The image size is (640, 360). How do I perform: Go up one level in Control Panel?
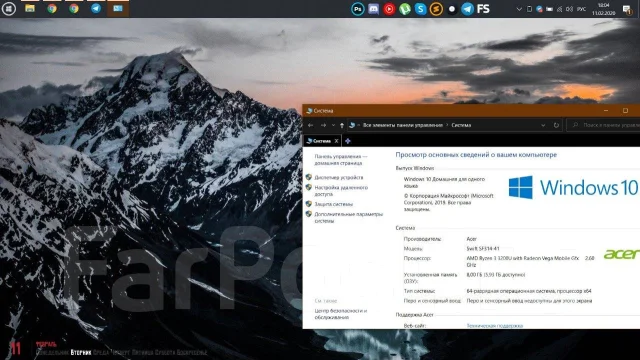(x=342, y=125)
